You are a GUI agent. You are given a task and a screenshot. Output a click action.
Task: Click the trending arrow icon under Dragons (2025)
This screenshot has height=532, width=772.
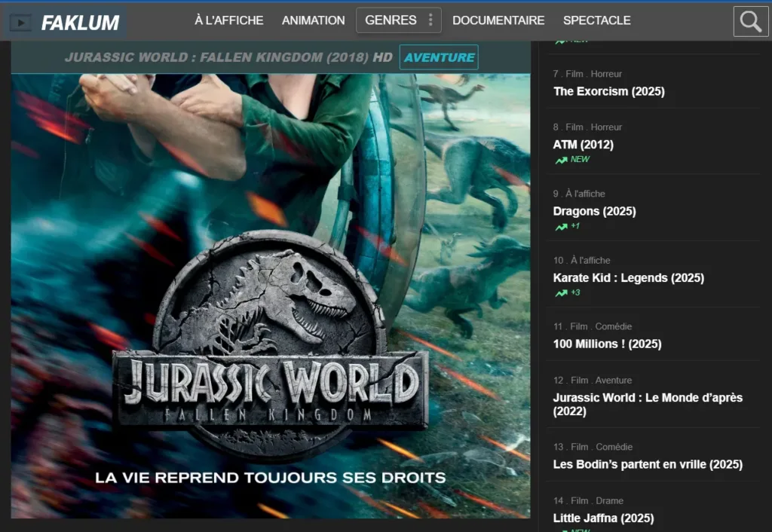(561, 227)
